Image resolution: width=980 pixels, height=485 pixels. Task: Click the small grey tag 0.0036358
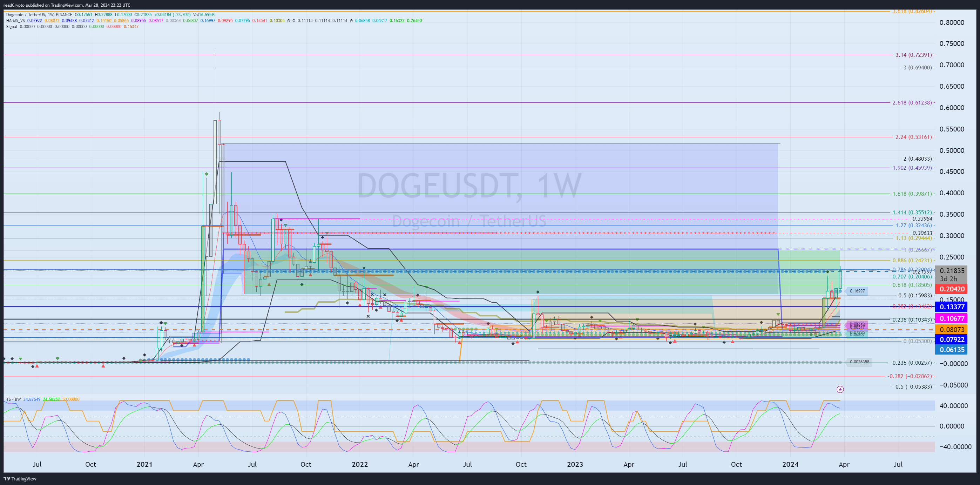[859, 362]
